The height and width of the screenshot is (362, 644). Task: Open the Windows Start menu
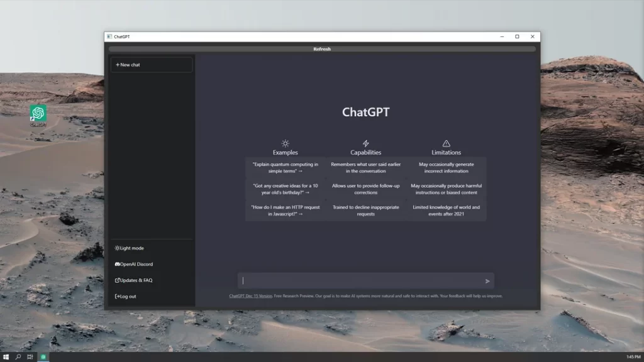[6, 357]
